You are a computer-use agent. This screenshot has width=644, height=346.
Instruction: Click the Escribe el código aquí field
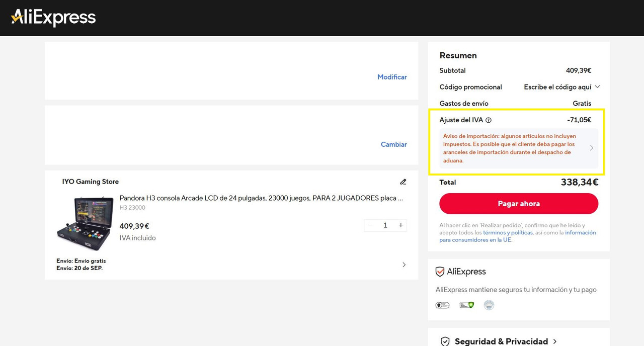[x=557, y=87]
